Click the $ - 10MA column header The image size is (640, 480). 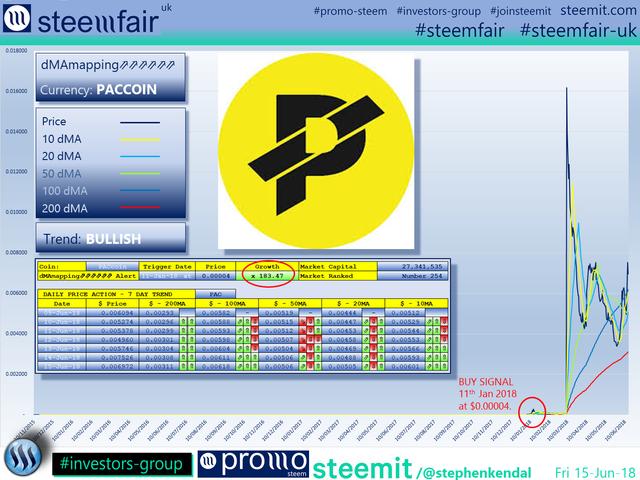click(416, 303)
